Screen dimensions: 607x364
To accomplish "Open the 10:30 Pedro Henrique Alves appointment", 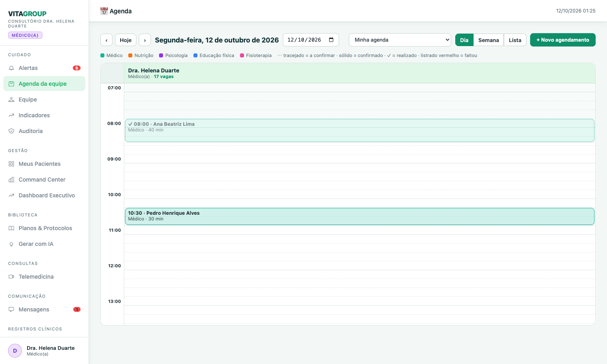I will coord(360,216).
